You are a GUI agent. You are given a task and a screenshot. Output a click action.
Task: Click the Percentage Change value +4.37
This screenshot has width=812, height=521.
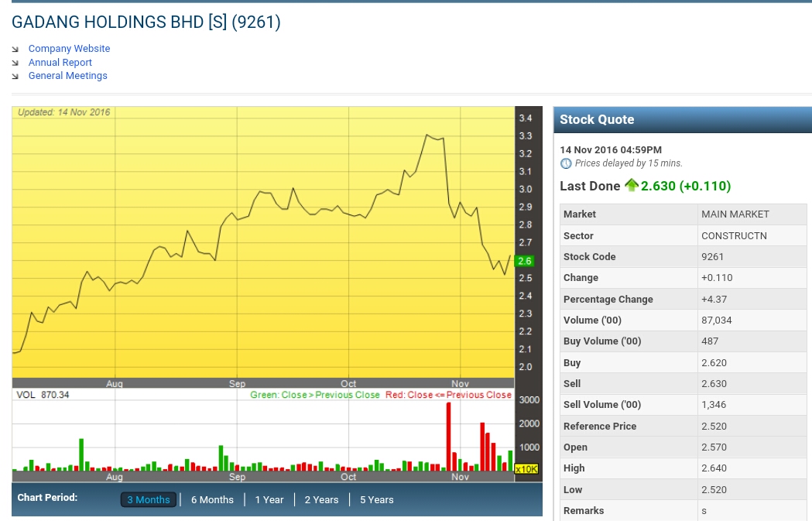(x=714, y=300)
